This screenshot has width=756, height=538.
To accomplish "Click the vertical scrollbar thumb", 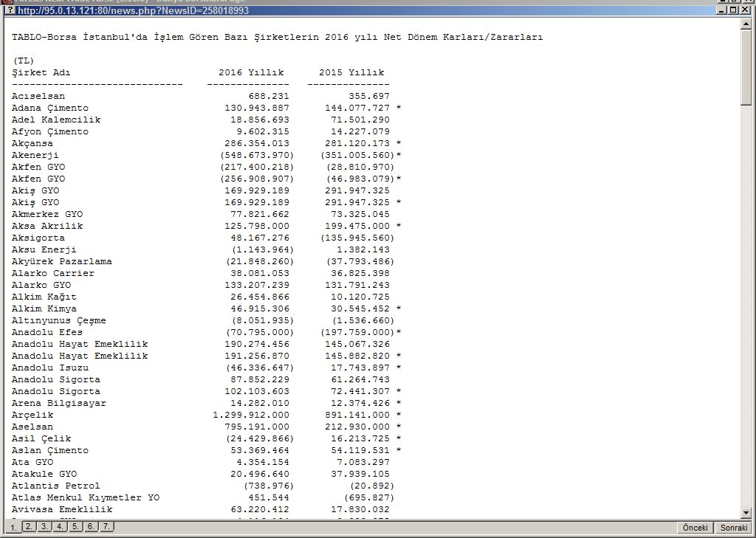I will coord(746,66).
